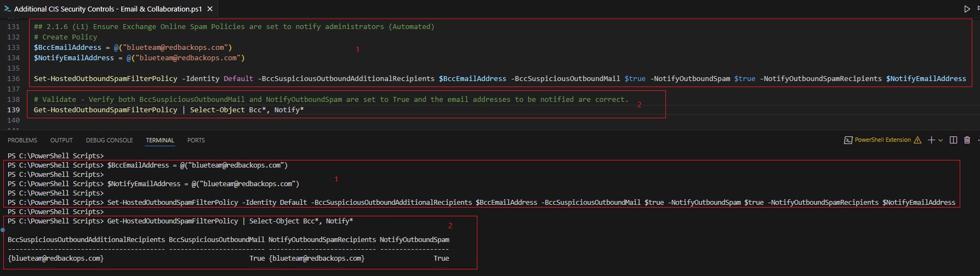Click 'Select-Object Bcc*, Notify*' on editor line 139
Screen dimensions: 980x276
click(247, 110)
